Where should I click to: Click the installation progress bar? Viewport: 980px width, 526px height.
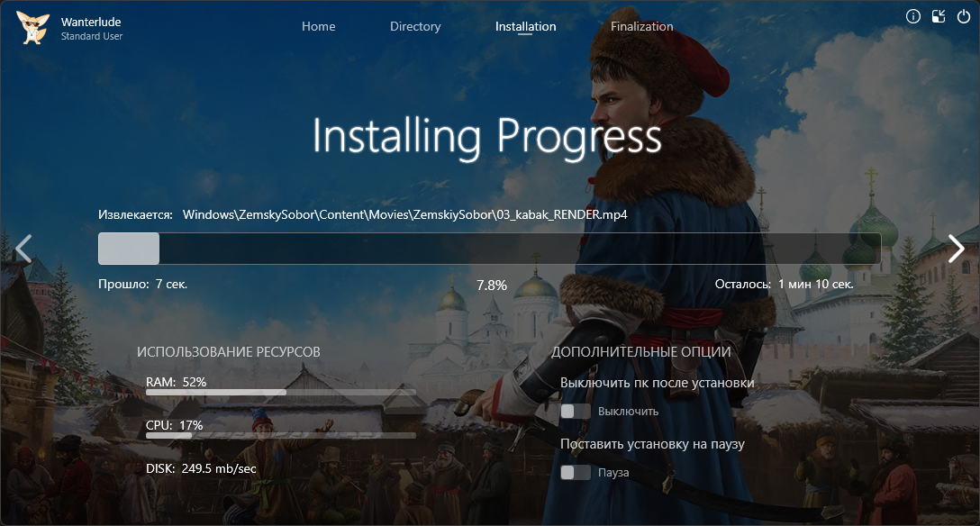(489, 249)
